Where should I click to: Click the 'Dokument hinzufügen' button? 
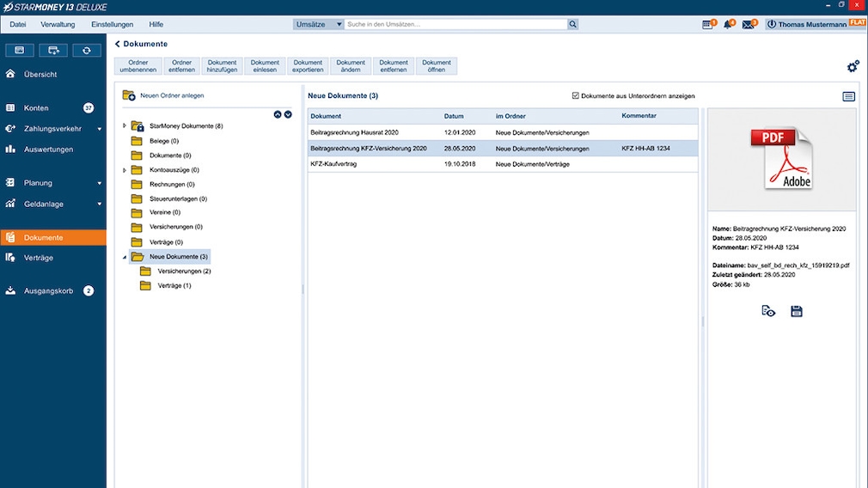[222, 66]
